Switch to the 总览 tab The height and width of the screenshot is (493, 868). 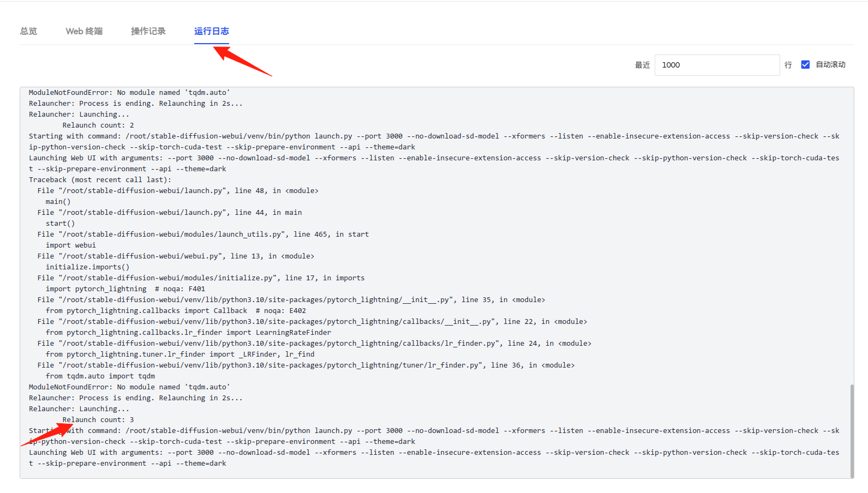[x=28, y=31]
